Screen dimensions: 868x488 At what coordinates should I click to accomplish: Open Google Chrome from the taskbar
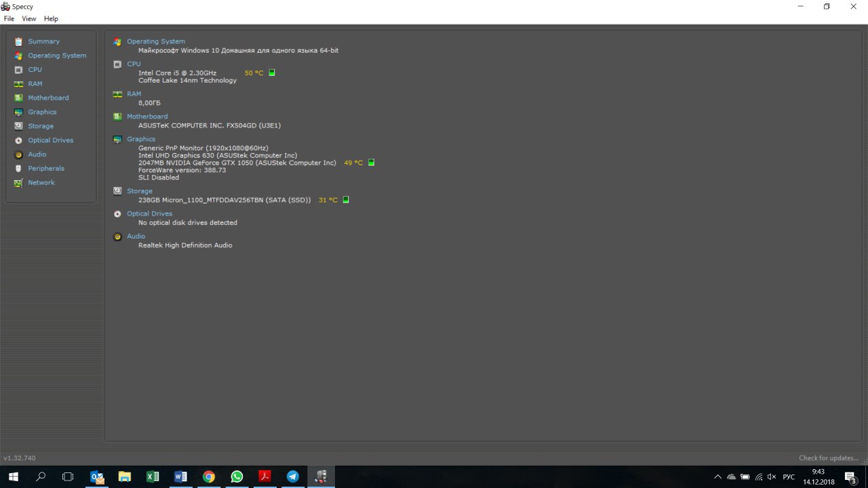tap(208, 476)
